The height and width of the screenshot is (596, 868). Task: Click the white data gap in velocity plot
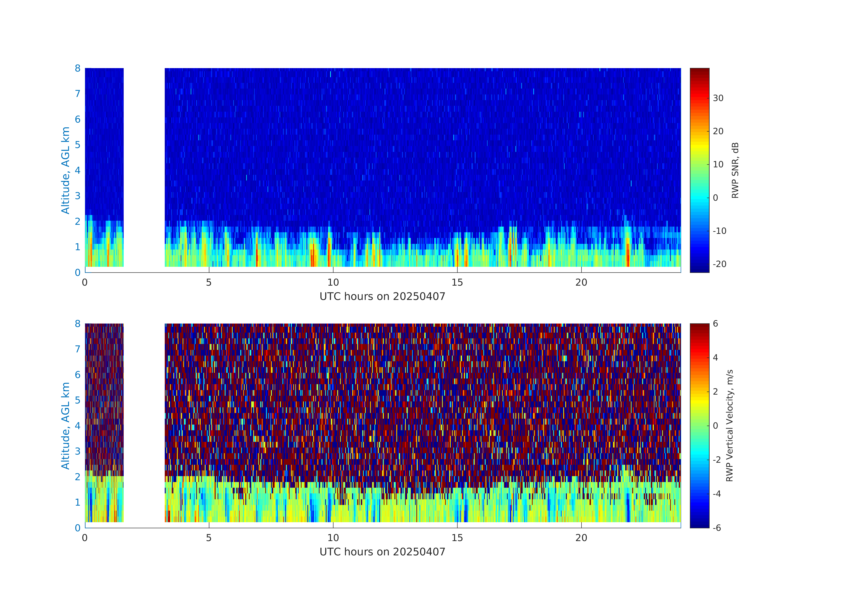(x=144, y=422)
